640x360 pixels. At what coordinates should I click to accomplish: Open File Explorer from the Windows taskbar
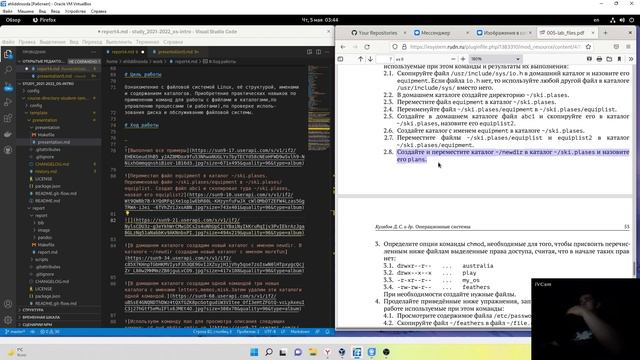tap(313, 352)
